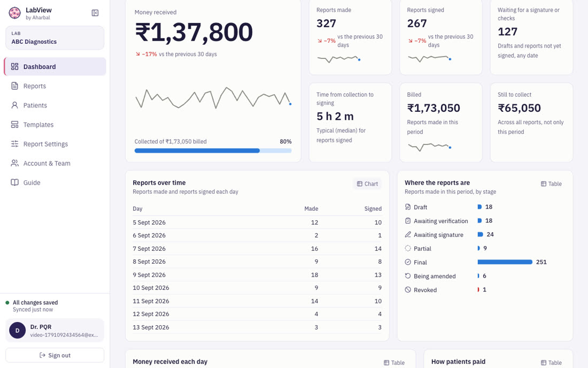Click the collected-of-billed progress bar
This screenshot has width=588, height=368.
click(x=213, y=151)
